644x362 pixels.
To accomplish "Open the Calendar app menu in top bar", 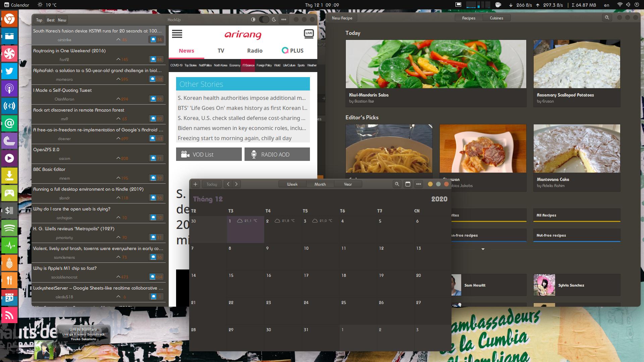I will click(x=17, y=5).
